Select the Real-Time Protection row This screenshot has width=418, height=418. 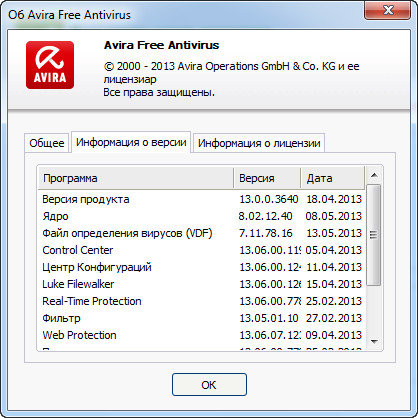[202, 301]
